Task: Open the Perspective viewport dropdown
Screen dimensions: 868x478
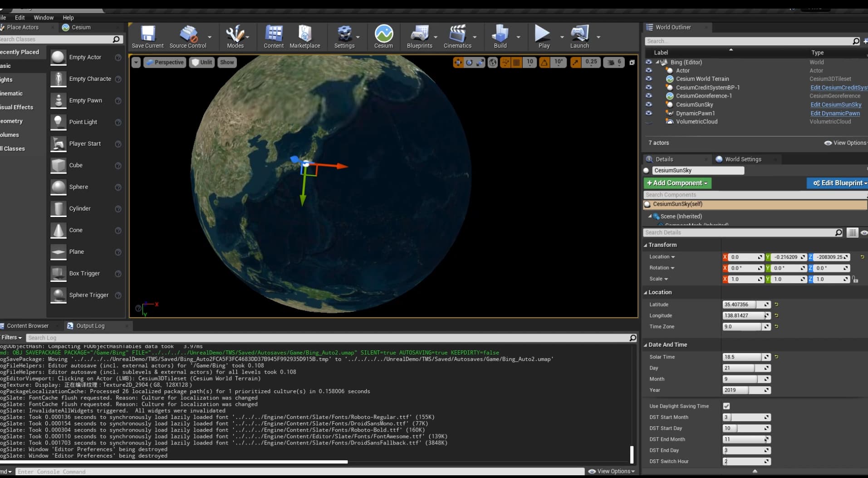Action: [x=165, y=62]
